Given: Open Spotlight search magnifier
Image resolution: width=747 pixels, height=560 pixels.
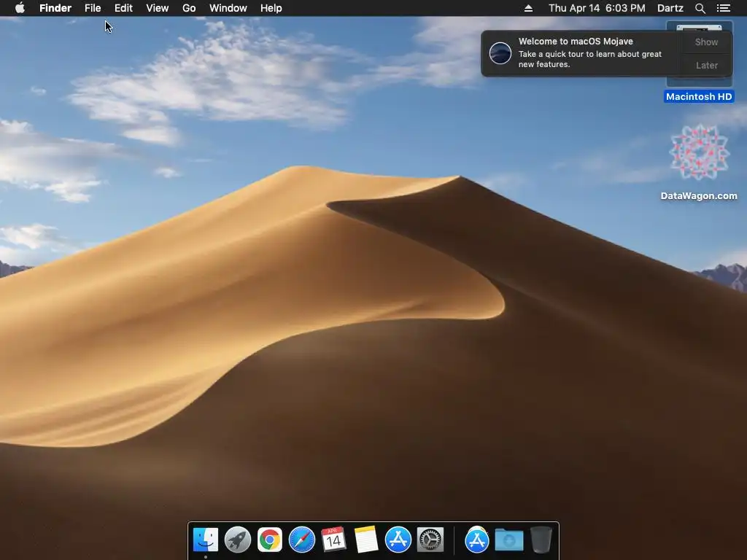Looking at the screenshot, I should point(700,8).
